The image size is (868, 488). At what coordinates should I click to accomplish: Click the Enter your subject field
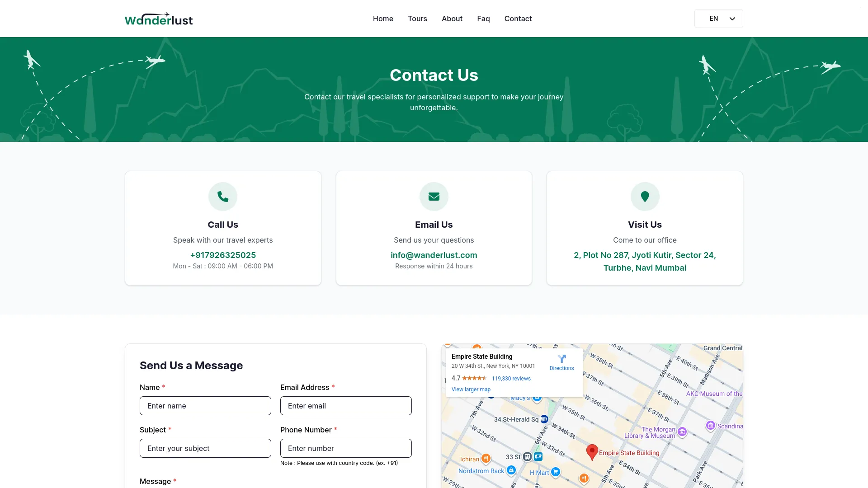205,448
